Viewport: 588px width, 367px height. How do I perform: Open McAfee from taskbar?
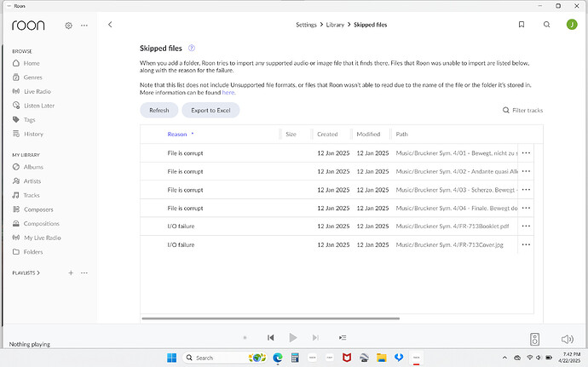(347, 358)
